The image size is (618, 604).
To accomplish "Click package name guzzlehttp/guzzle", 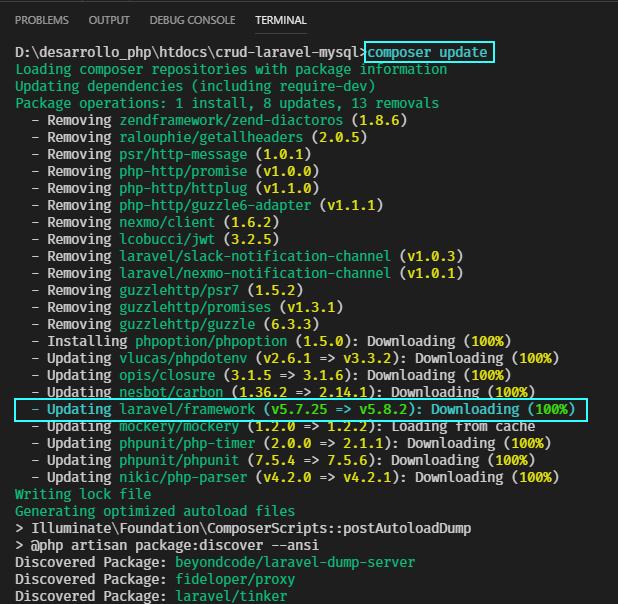I will point(187,324).
